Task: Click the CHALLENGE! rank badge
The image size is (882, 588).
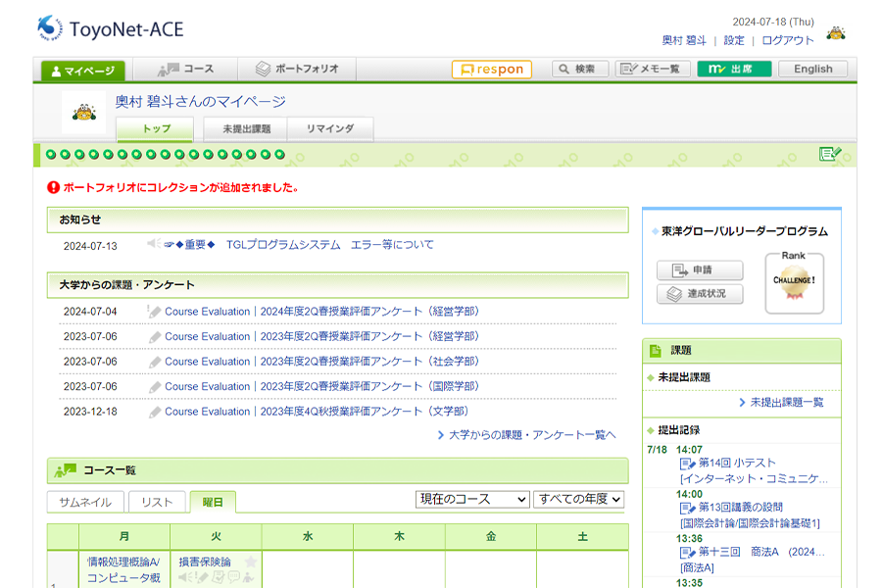Action: coord(794,283)
